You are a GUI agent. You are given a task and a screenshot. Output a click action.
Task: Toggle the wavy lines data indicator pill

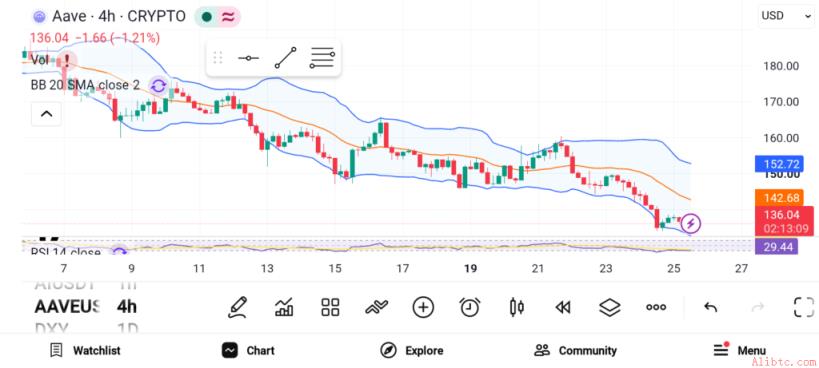pyautogui.click(x=228, y=17)
